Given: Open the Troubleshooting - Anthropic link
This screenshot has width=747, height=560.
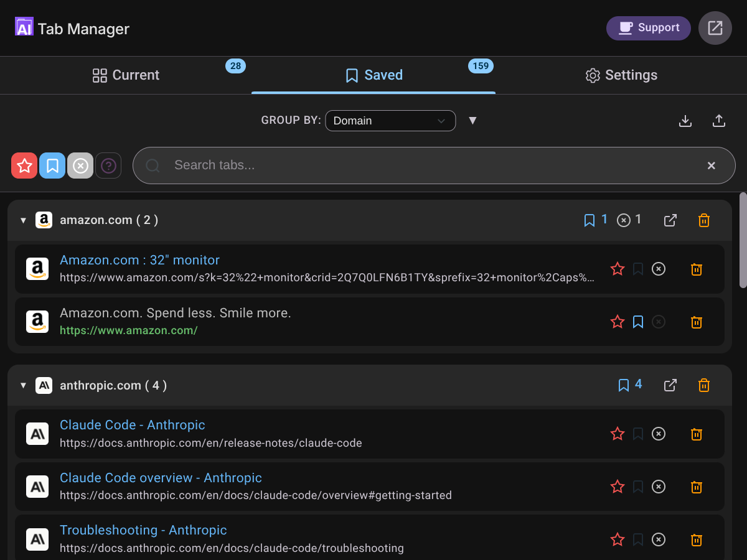Looking at the screenshot, I should pos(143,530).
